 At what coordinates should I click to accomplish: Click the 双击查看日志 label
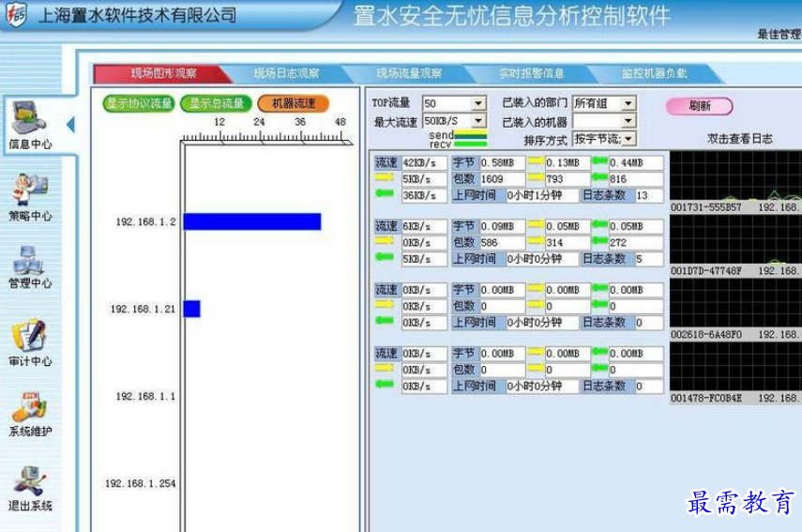[739, 139]
